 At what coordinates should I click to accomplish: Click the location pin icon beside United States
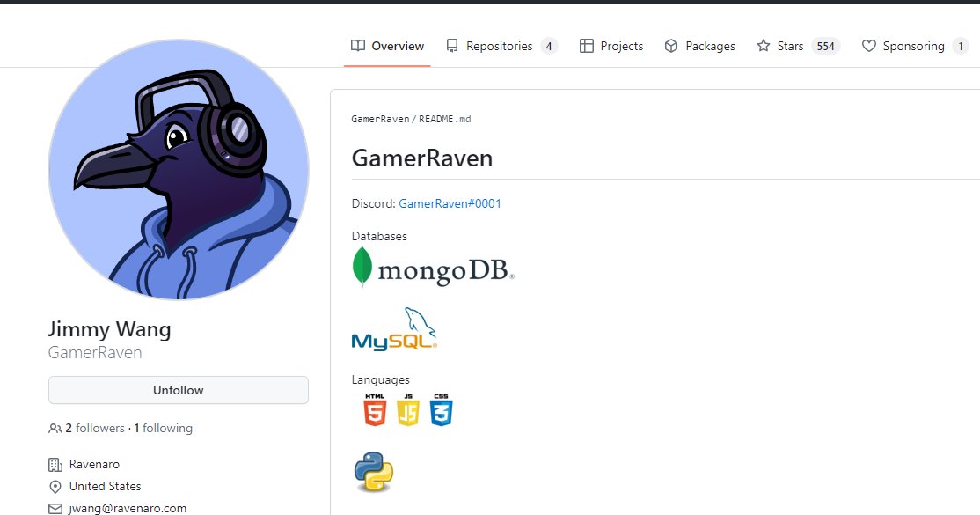[x=55, y=486]
